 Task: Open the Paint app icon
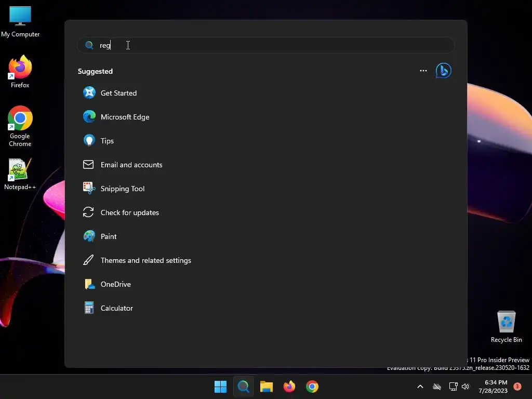click(x=89, y=236)
